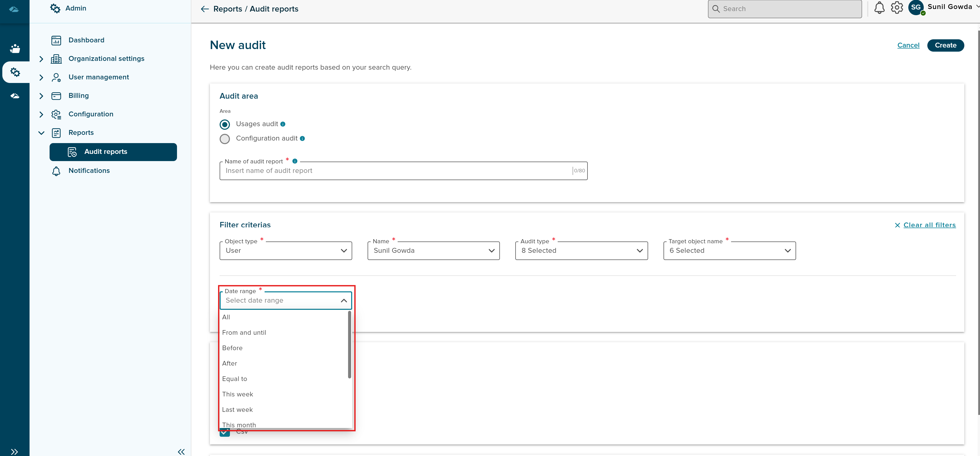This screenshot has height=456, width=980.
Task: Click the back arrow beside Reports breadcrumb
Action: click(205, 9)
